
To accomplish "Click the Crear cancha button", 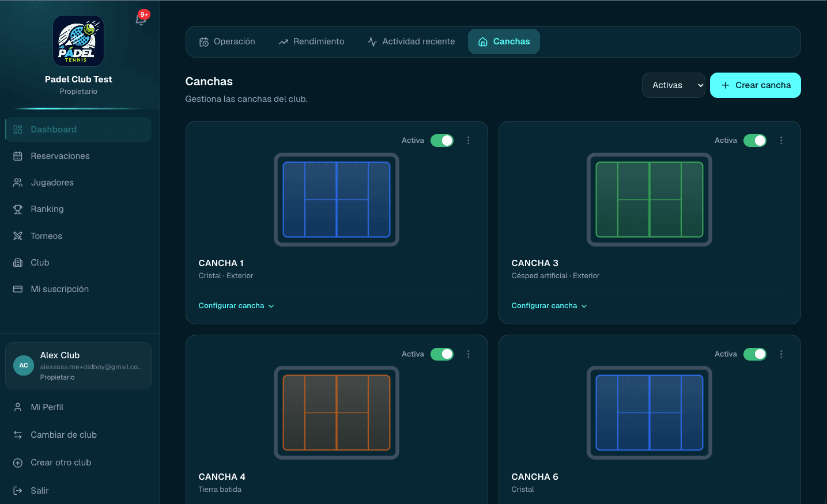I will pyautogui.click(x=756, y=85).
